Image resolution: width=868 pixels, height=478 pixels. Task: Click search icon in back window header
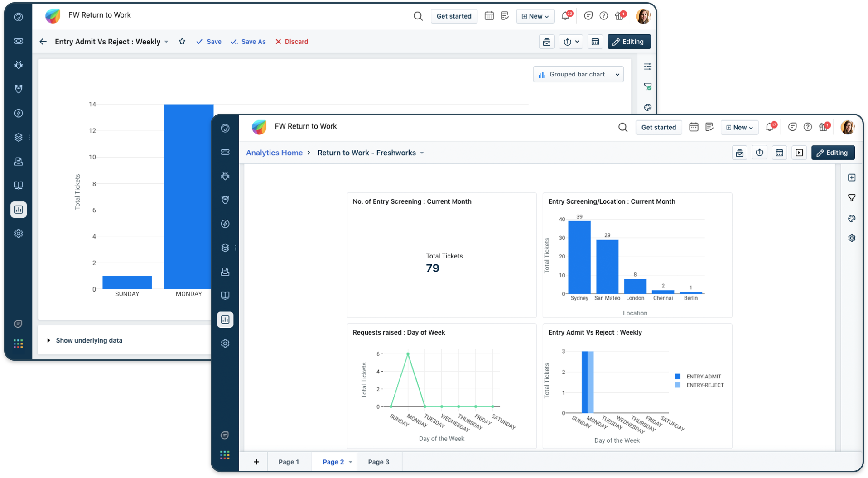pos(418,16)
